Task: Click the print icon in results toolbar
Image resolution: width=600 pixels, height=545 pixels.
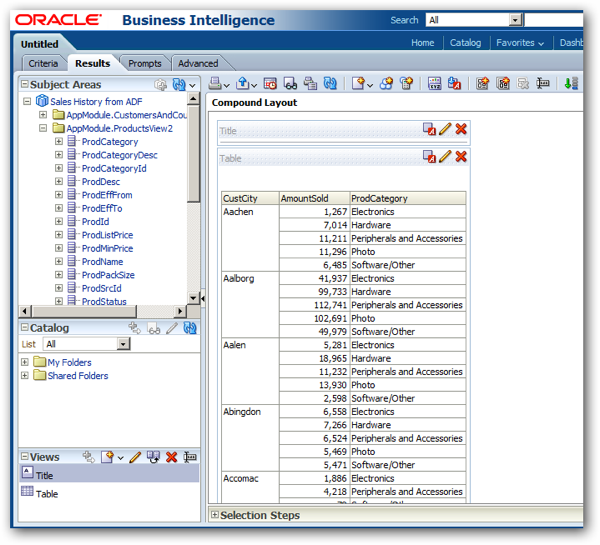Action: 215,83
